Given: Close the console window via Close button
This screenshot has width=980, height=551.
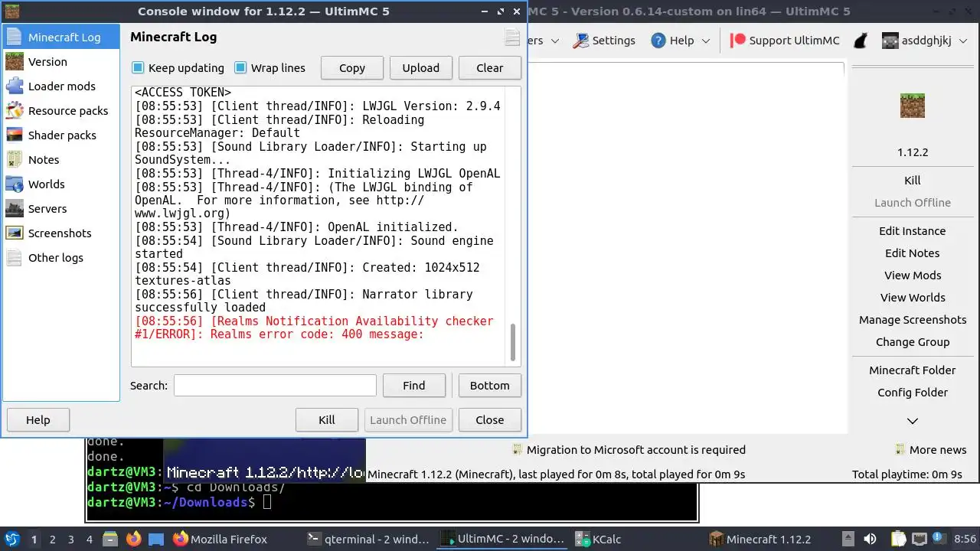Looking at the screenshot, I should (x=490, y=419).
